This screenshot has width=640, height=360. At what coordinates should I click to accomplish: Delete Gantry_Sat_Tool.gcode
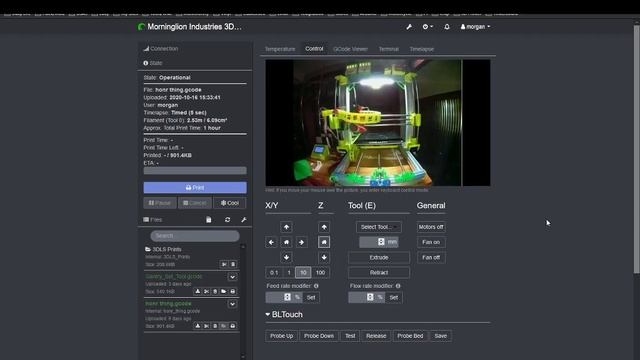(215, 291)
